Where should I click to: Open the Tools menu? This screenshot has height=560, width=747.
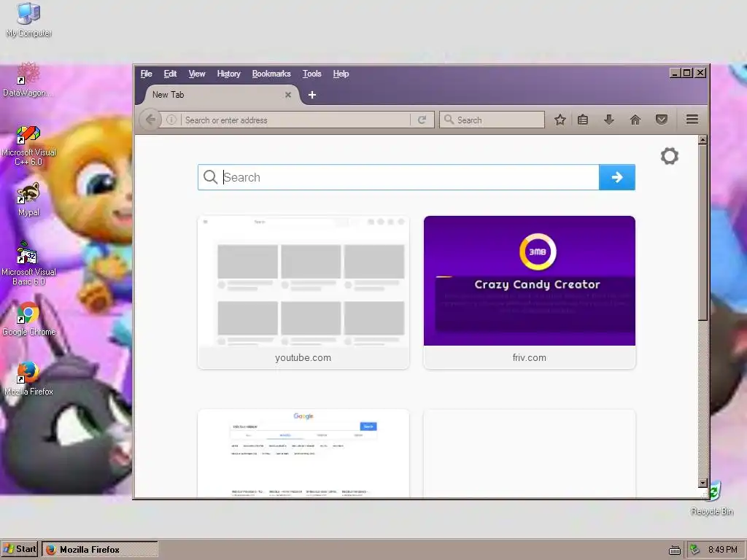pos(312,74)
